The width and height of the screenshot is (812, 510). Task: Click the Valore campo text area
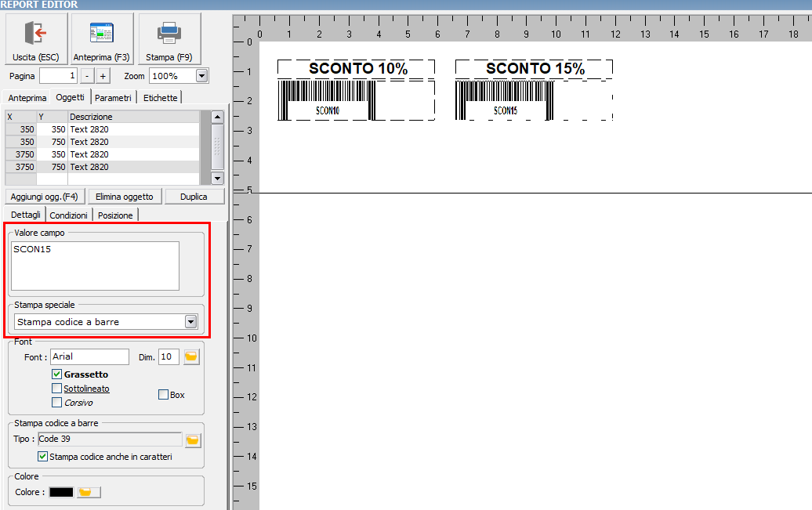click(96, 266)
